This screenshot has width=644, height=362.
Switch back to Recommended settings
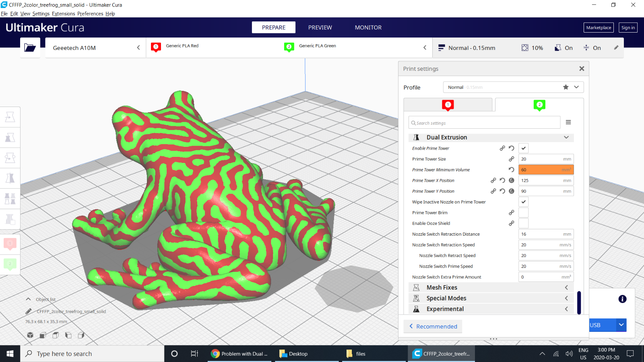click(433, 327)
